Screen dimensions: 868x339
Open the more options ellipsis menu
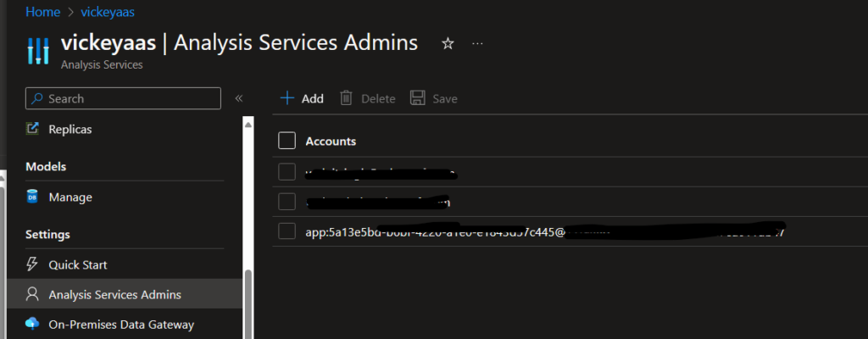[x=477, y=44]
